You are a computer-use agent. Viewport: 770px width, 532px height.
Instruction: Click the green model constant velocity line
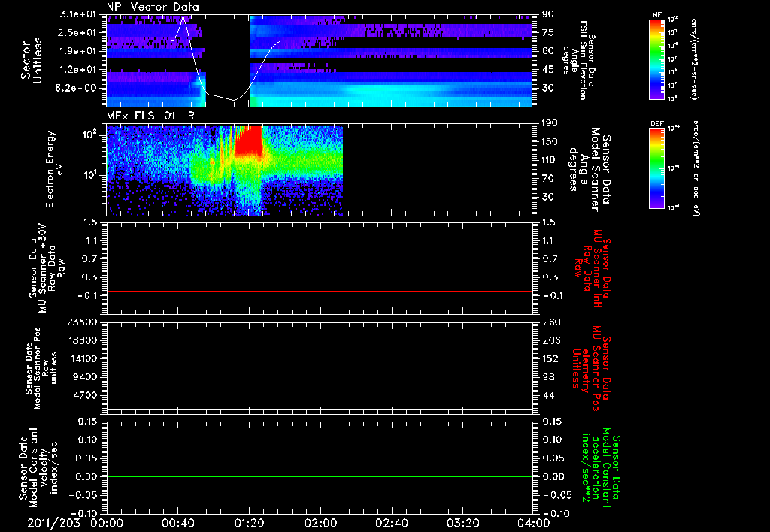[x=319, y=476]
